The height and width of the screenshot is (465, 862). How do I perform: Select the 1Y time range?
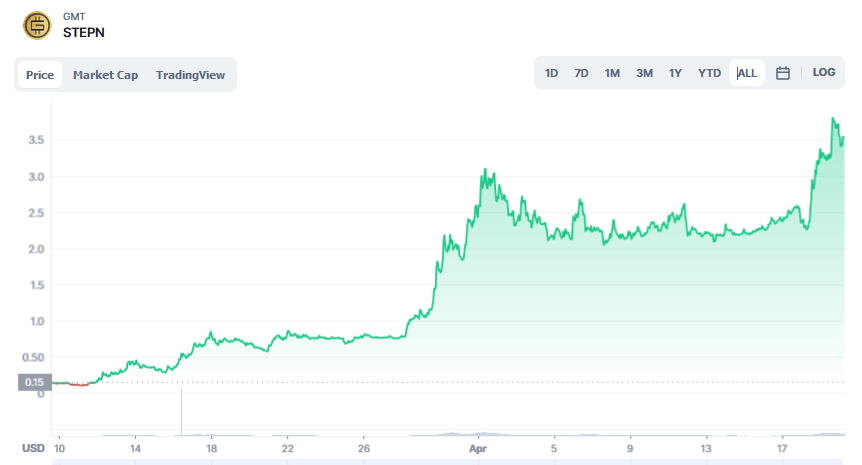[x=675, y=73]
